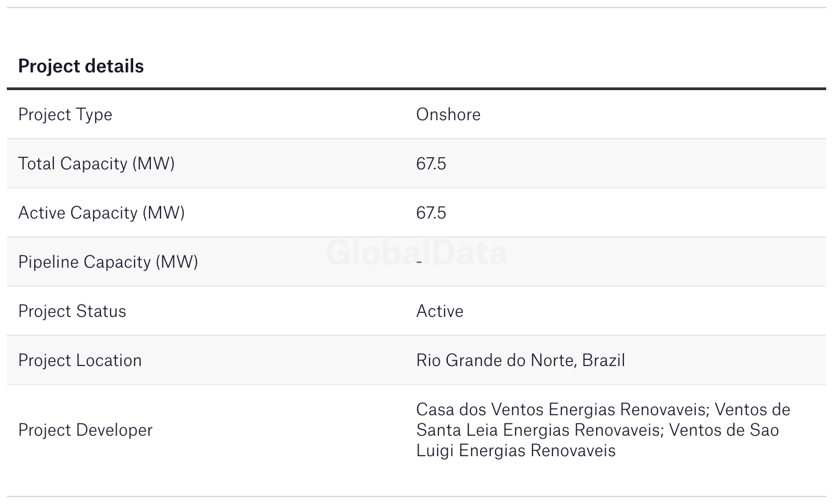Click the Active project status value
Screen dimensions: 833x504
pyautogui.click(x=440, y=311)
